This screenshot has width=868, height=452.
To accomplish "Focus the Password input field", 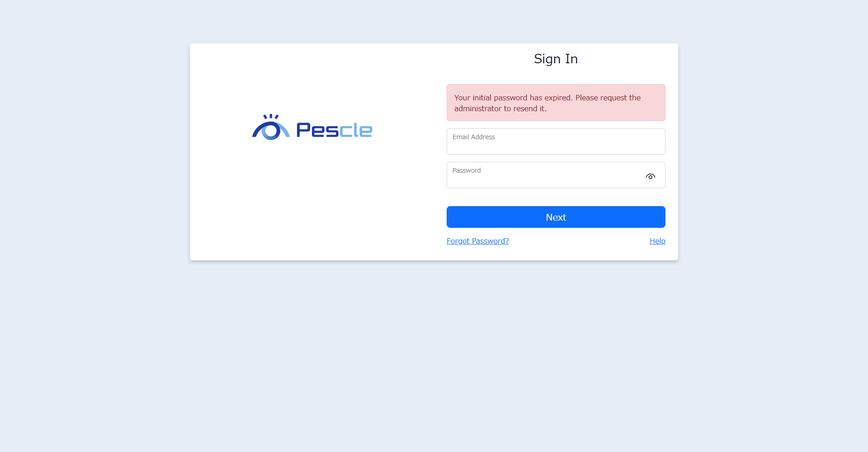I will coord(542,179).
